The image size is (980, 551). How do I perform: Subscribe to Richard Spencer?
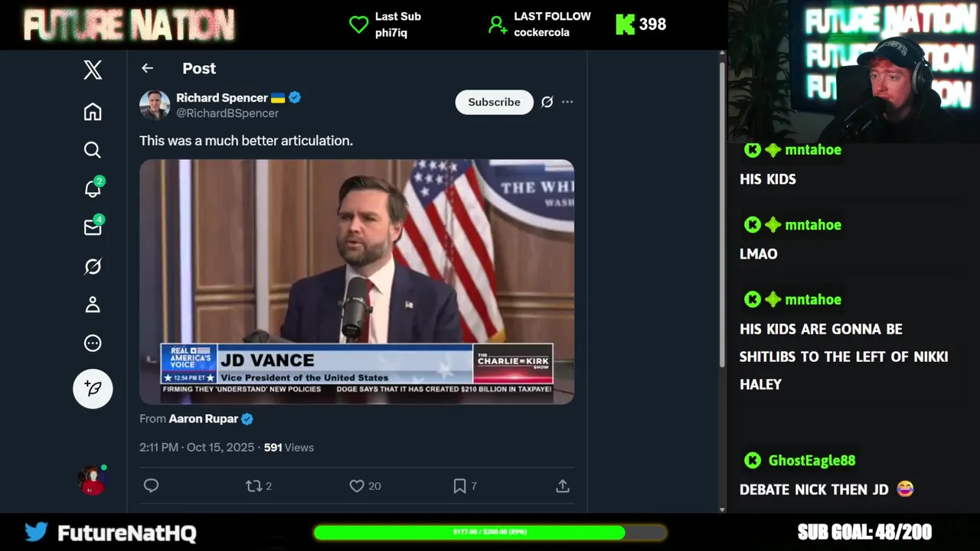point(494,102)
